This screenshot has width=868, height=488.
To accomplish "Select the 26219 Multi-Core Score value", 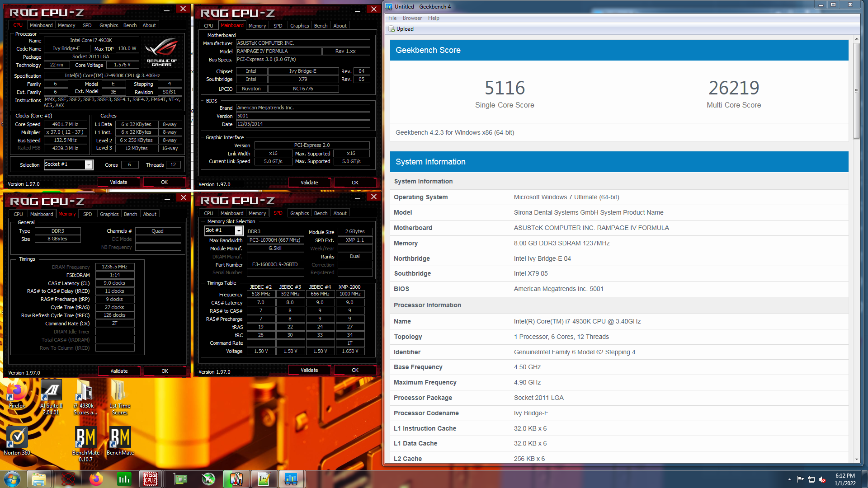I will tap(734, 88).
